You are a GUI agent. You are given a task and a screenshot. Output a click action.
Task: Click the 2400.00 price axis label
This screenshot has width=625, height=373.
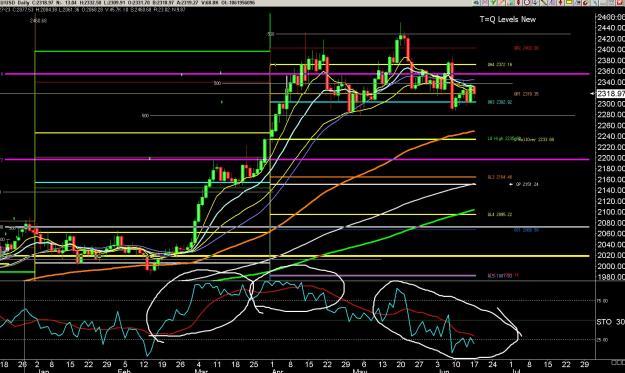(x=611, y=49)
